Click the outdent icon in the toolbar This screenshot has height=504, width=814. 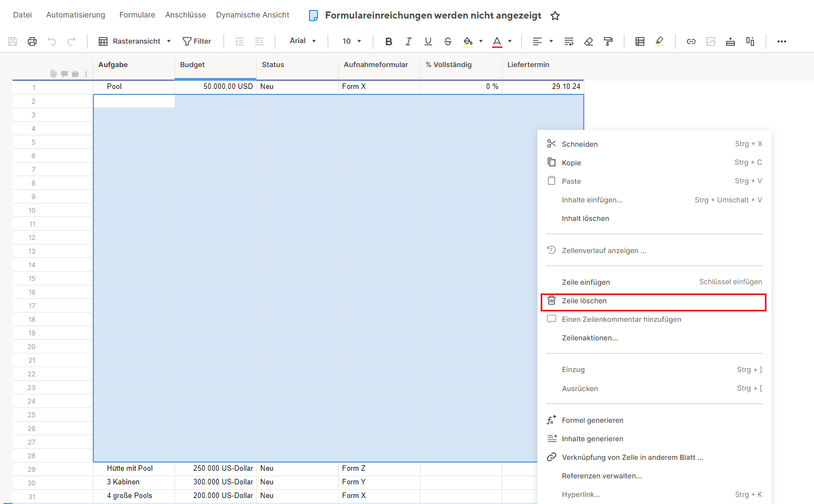click(240, 41)
